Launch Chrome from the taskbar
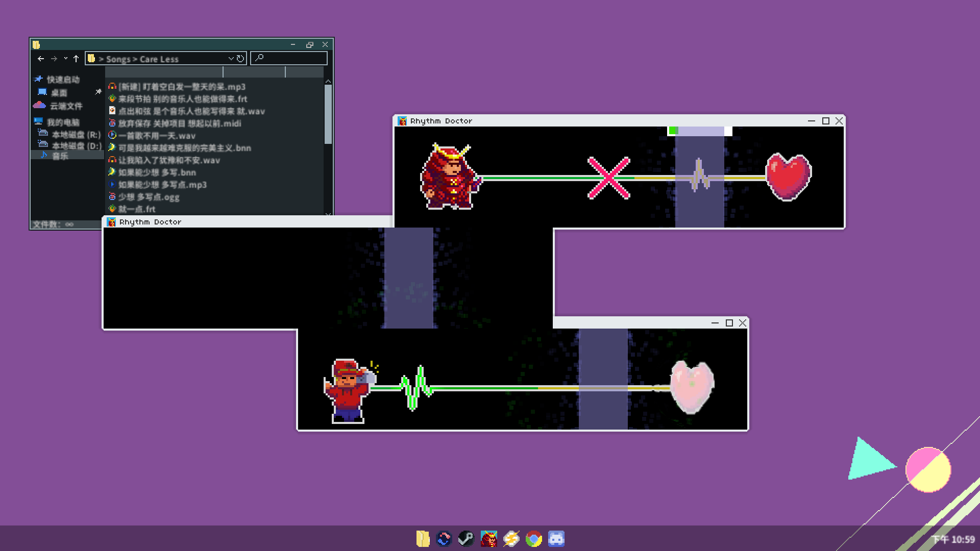 [533, 539]
